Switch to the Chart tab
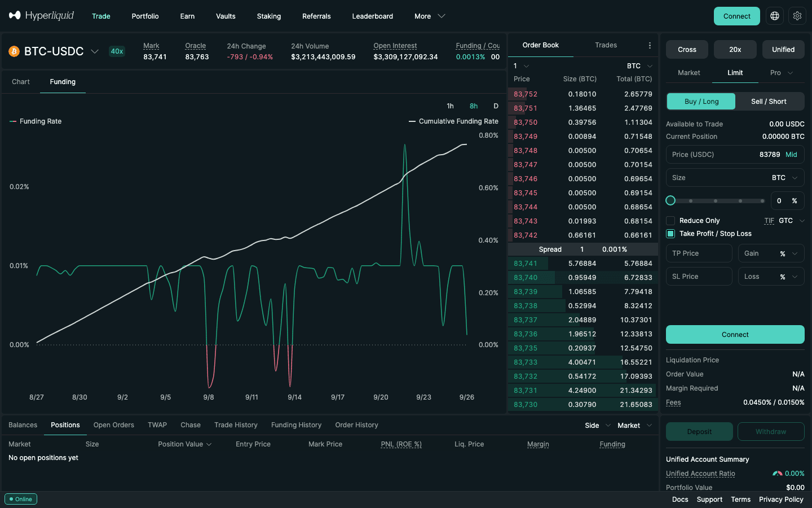This screenshot has width=812, height=508. 21,82
